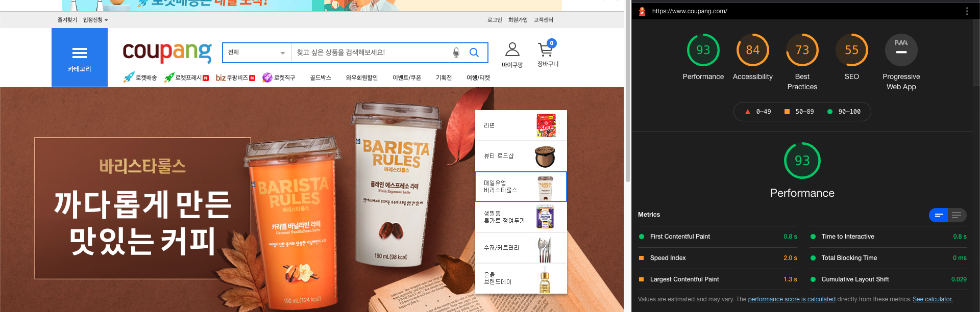The width and height of the screenshot is (980, 312).
Task: Switch metrics to expanded view toggle
Action: click(957, 215)
